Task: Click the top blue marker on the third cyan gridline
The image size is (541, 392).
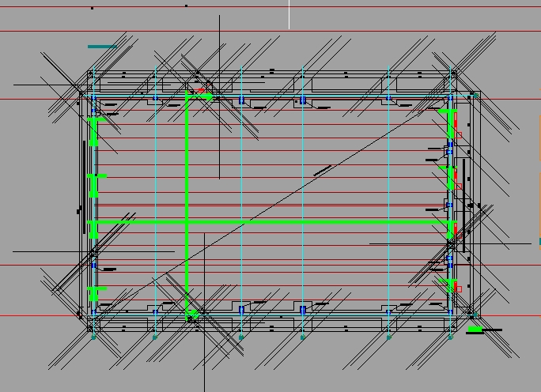Action: [241, 100]
